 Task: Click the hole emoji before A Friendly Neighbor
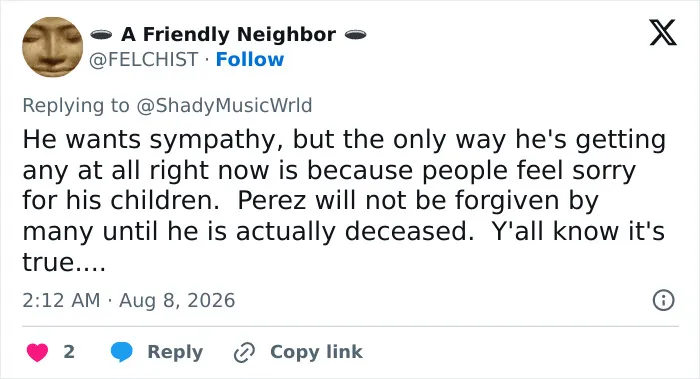point(101,34)
